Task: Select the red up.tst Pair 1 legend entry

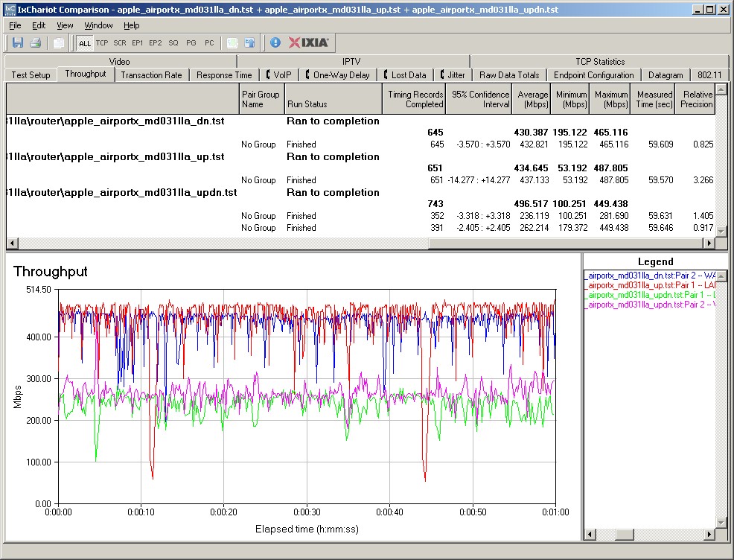Action: pos(650,285)
